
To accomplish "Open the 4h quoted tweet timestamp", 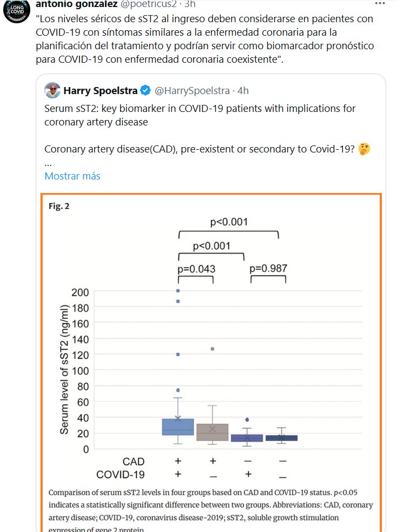I will pyautogui.click(x=243, y=90).
